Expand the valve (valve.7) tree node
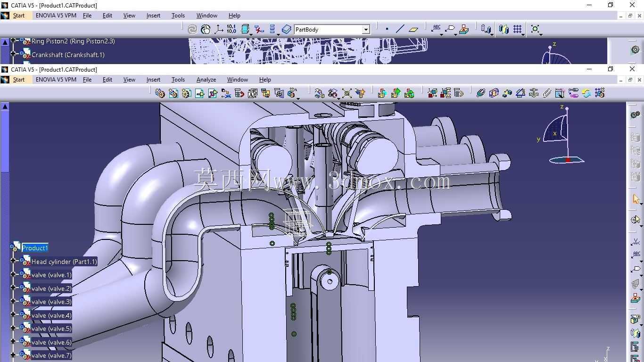The height and width of the screenshot is (362, 644). 13,354
